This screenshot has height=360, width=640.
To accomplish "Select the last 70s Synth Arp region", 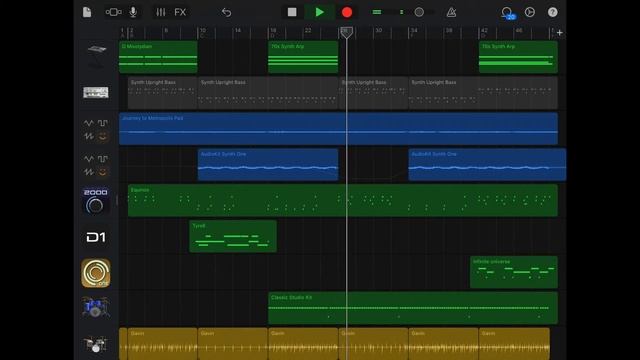I will pyautogui.click(x=518, y=57).
